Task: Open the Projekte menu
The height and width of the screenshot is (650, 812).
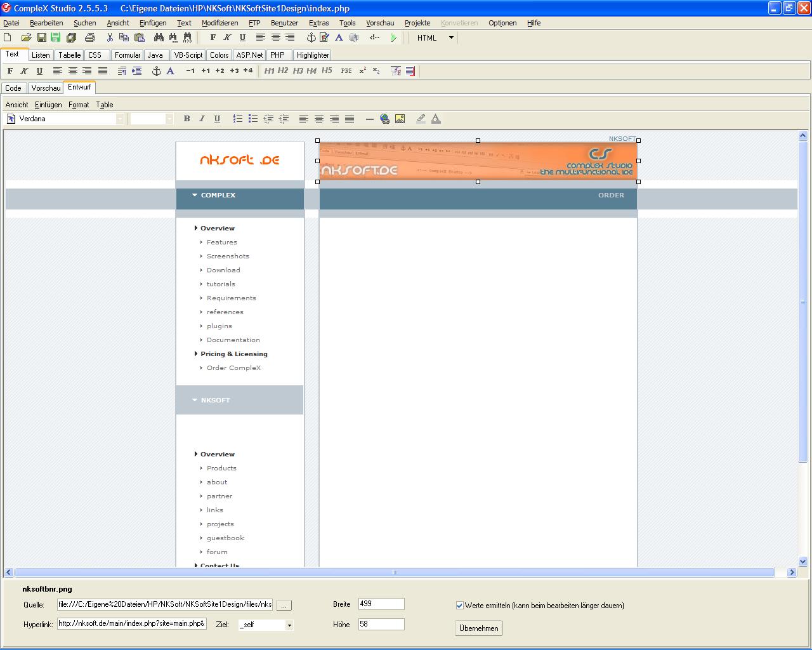Action: point(417,23)
